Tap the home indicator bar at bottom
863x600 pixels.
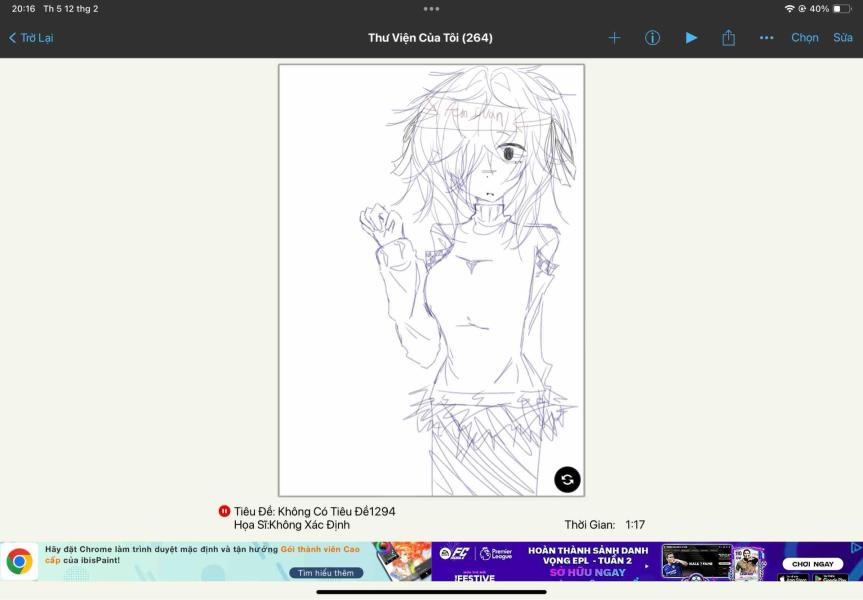431,594
